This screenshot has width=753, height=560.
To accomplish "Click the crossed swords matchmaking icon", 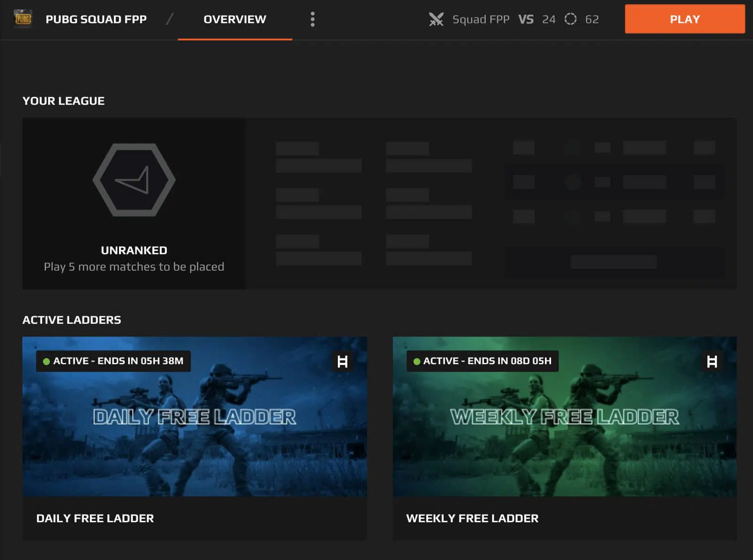I will pyautogui.click(x=436, y=19).
